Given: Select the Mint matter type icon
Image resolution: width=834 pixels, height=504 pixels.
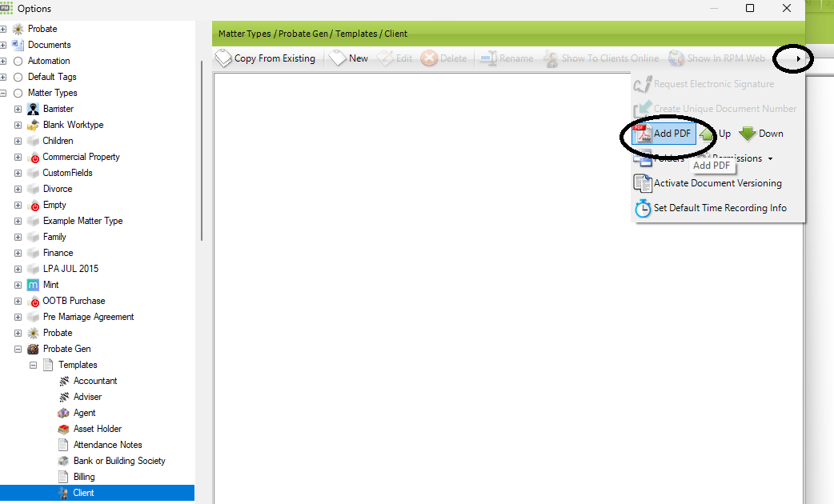Looking at the screenshot, I should (33, 285).
